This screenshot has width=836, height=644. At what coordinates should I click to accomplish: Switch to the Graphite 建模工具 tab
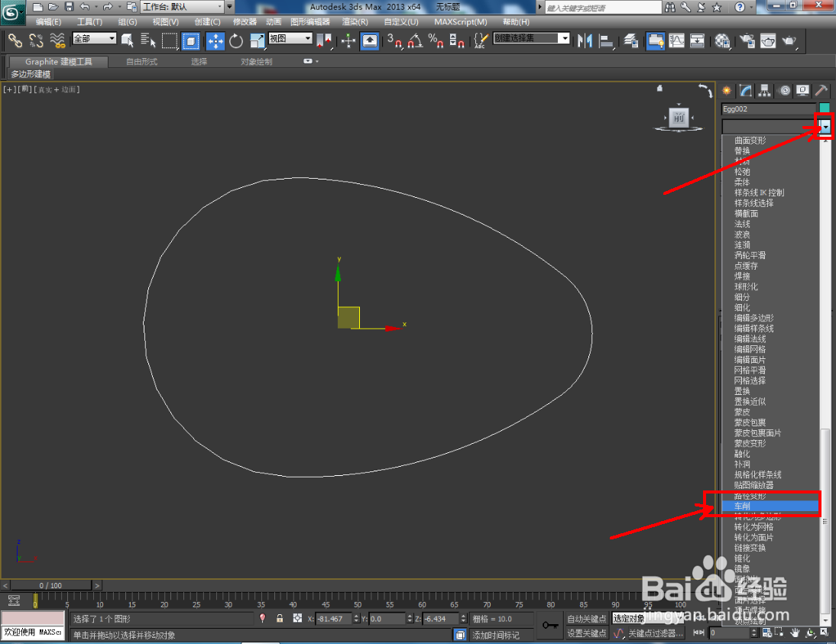click(x=59, y=62)
